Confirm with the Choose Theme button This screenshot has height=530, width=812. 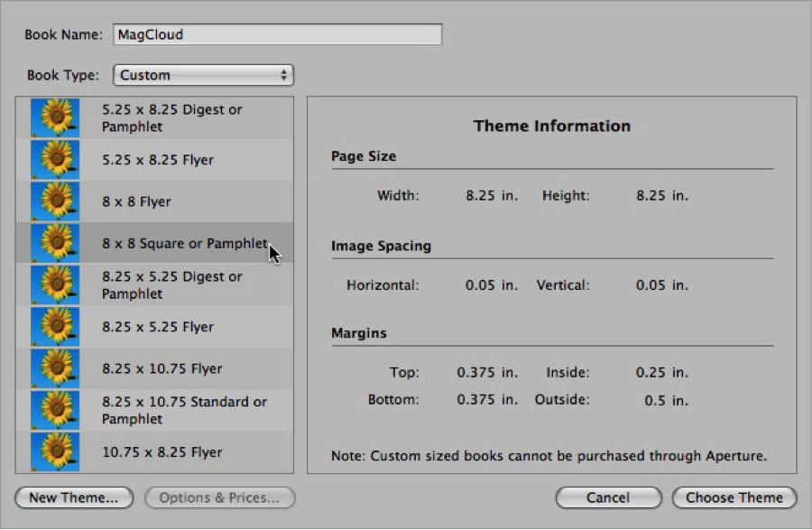[734, 497]
